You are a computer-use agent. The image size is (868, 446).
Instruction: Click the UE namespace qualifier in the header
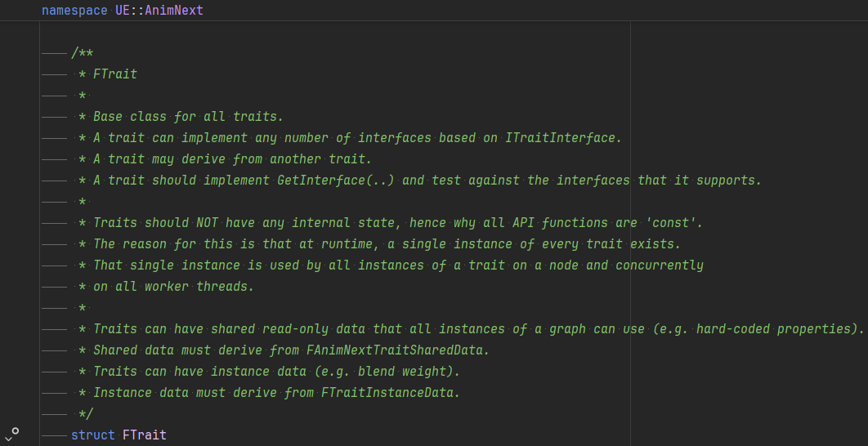click(123, 11)
